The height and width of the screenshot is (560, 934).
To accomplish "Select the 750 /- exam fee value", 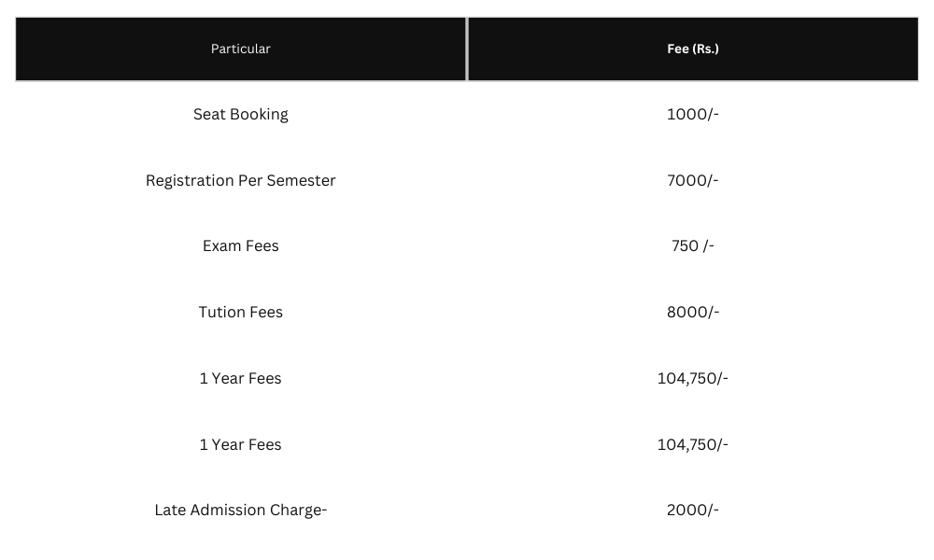I will point(693,245).
